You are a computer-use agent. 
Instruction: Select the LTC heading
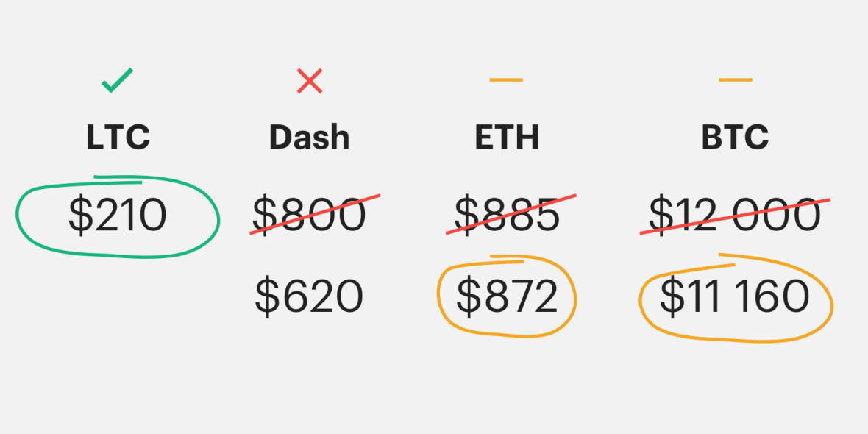coord(118,138)
